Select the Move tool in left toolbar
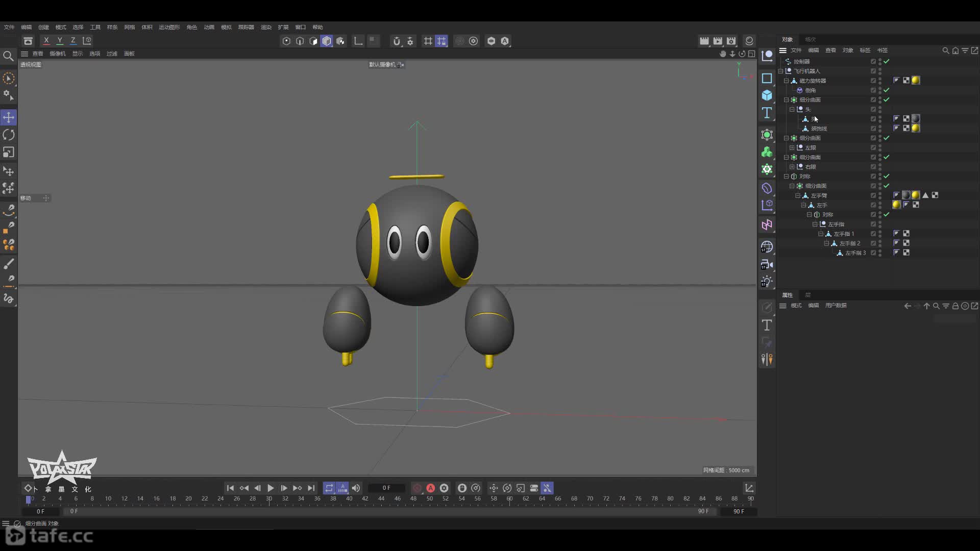 9,117
